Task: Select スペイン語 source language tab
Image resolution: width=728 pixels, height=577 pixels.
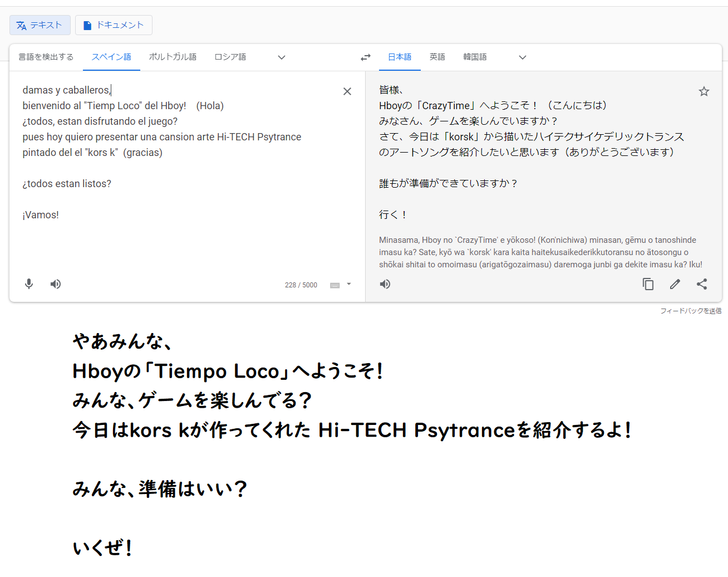Action: 111,57
